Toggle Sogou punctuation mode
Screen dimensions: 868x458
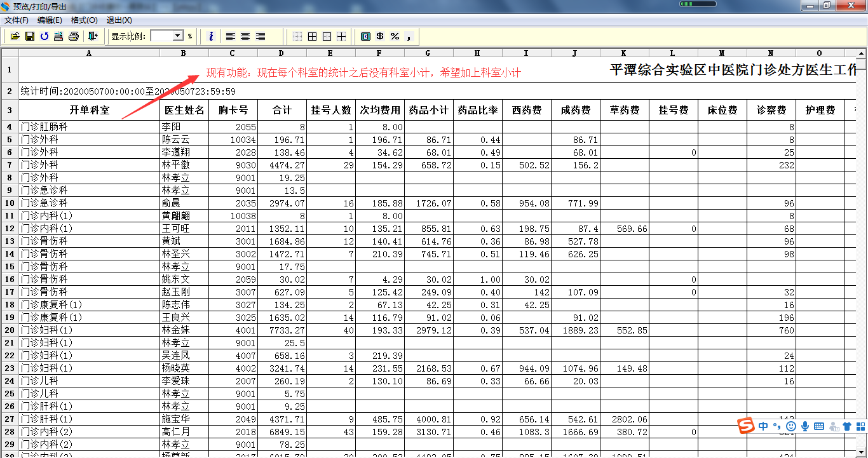click(x=777, y=427)
